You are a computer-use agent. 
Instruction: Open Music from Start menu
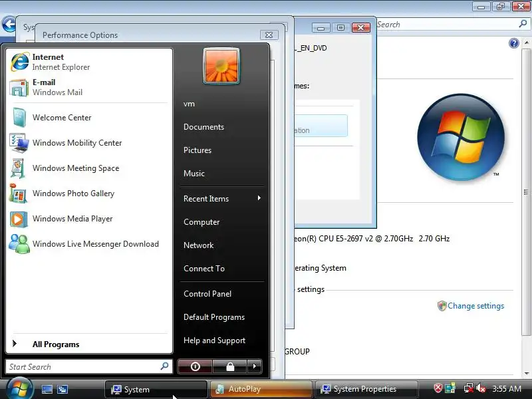(x=194, y=174)
